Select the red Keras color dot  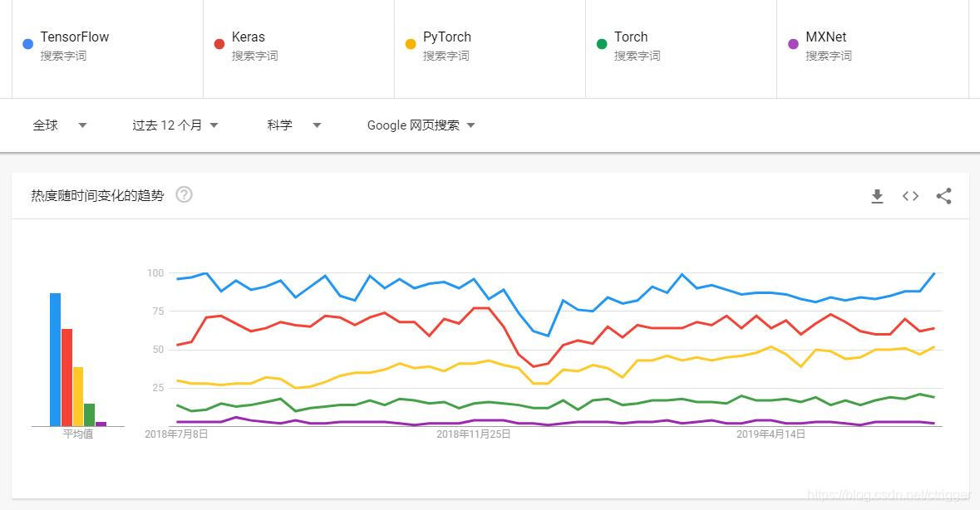coord(219,44)
